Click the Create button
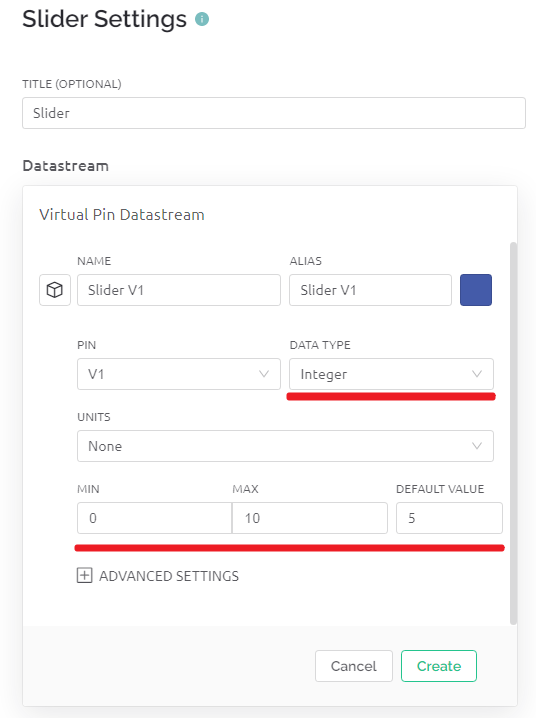The width and height of the screenshot is (536, 718). pos(439,666)
